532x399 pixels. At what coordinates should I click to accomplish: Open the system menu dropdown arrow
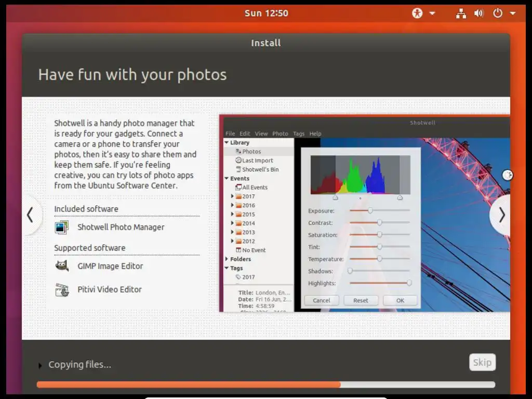[x=513, y=14]
